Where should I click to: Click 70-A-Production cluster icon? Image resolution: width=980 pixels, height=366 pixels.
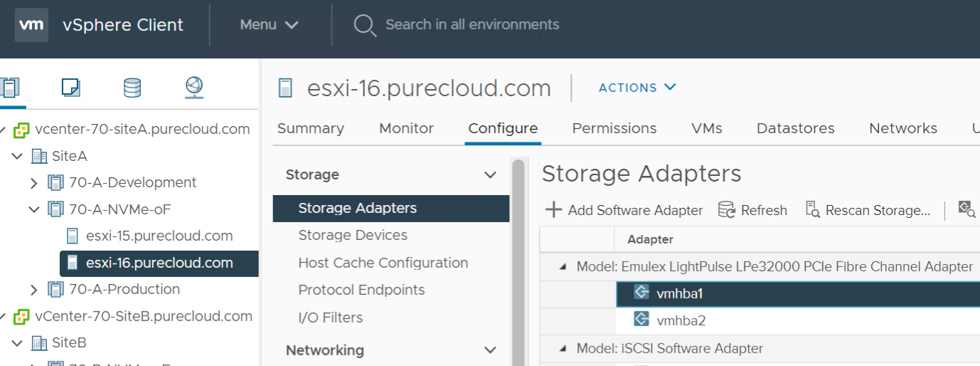click(55, 289)
